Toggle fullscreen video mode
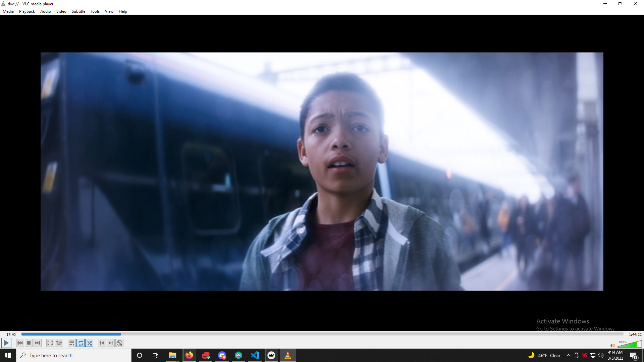Screen dimensions: 644x362 pos(50,343)
